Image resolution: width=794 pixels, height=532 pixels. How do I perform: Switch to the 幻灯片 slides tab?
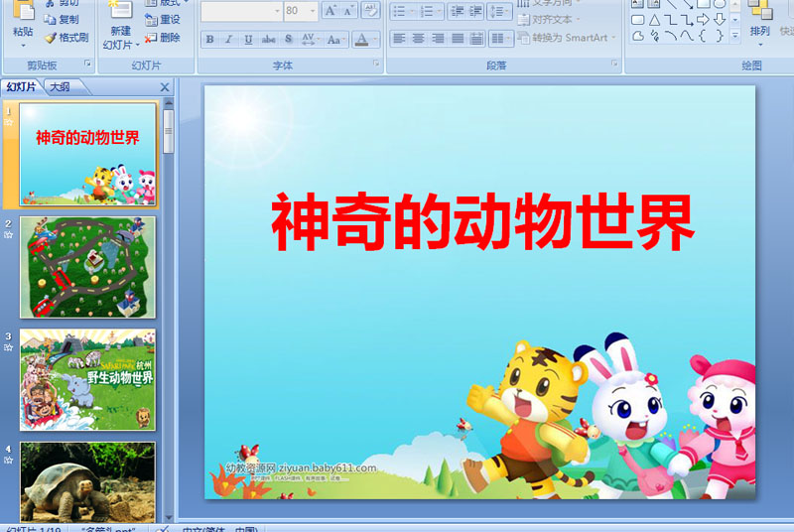[x=22, y=87]
